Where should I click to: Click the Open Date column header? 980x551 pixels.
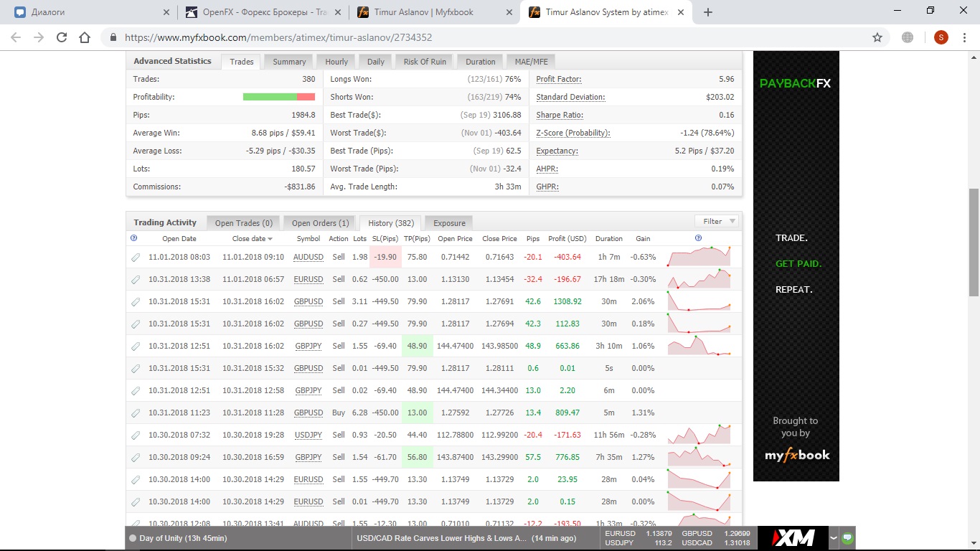[x=179, y=238]
